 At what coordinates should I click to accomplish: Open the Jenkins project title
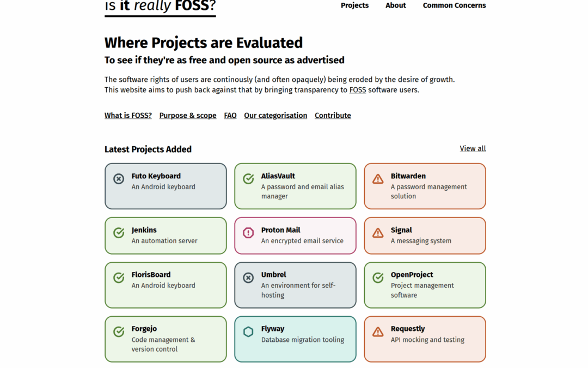(144, 230)
